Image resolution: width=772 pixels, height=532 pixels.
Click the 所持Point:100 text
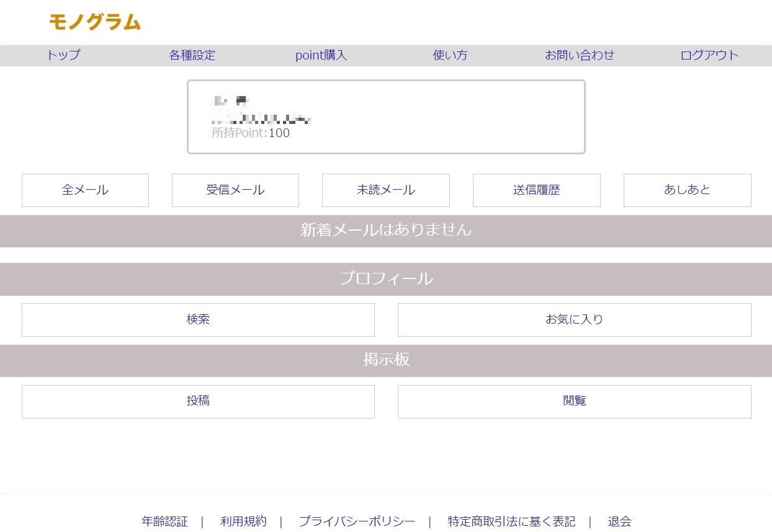(251, 133)
